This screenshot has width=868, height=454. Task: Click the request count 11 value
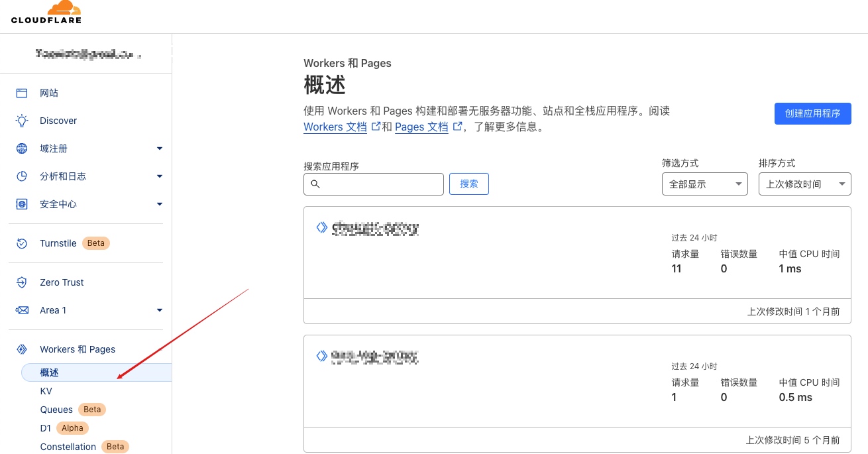click(677, 268)
